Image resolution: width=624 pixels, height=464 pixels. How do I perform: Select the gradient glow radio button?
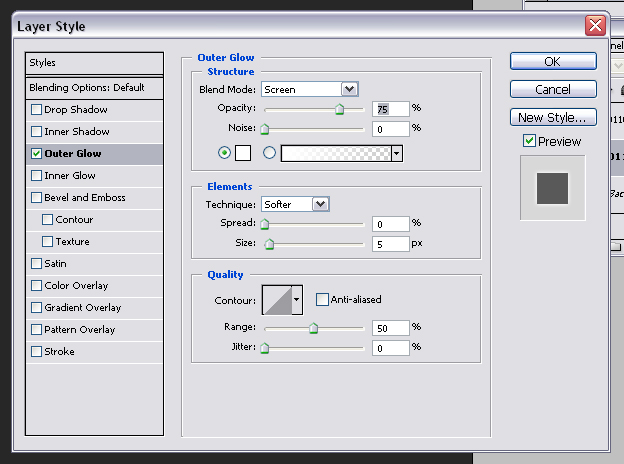coord(269,153)
